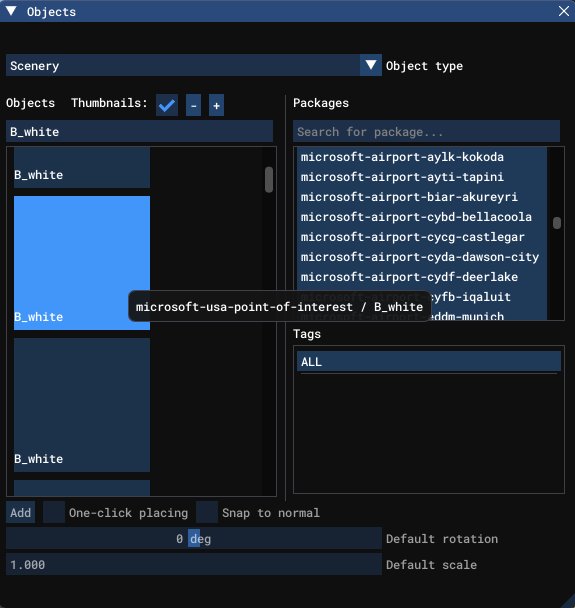Click the Default scale value field

[x=193, y=565]
